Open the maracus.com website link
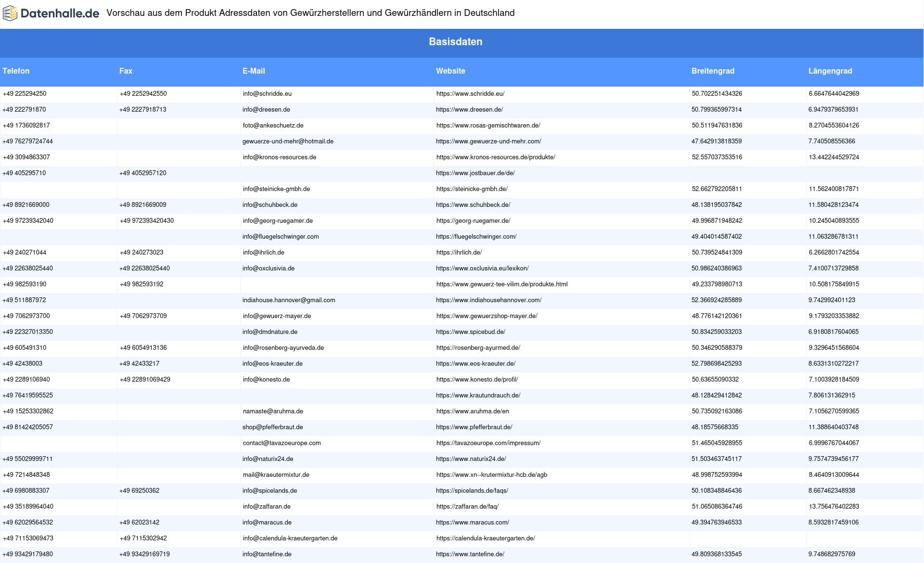 (473, 523)
